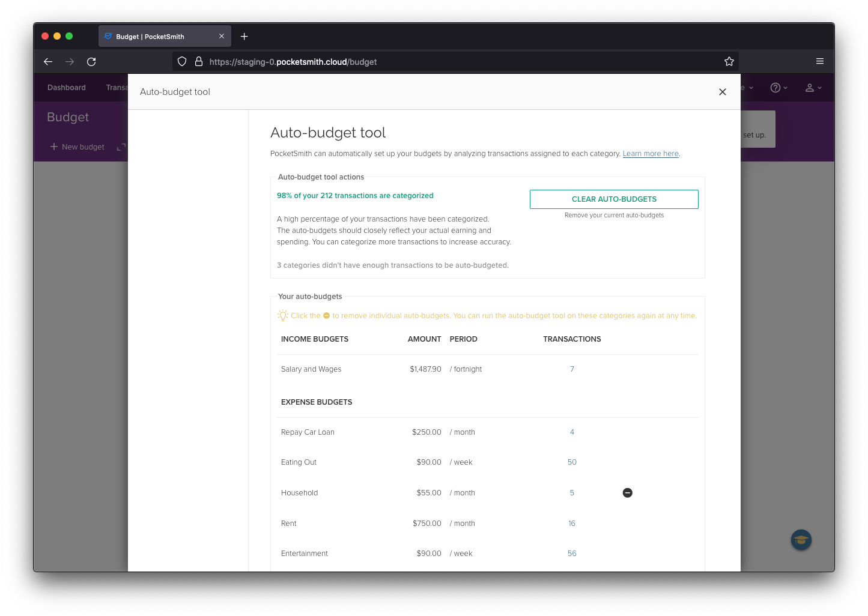868x616 pixels.
Task: Select Dashboard in the navigation bar
Action: tap(66, 87)
